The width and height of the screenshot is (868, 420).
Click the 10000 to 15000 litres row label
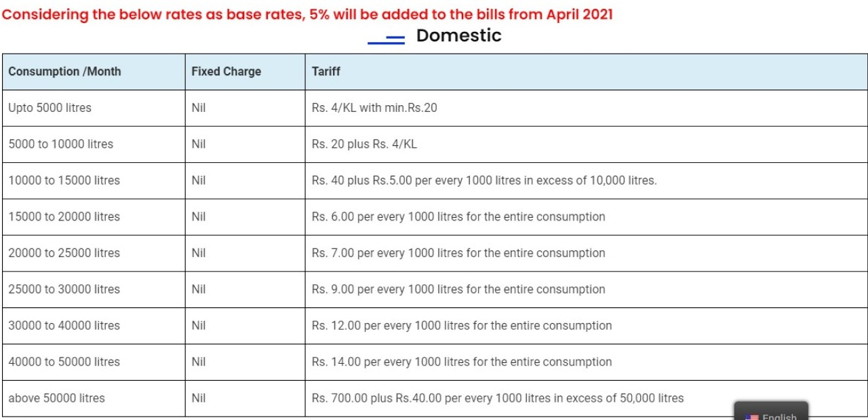tap(64, 180)
